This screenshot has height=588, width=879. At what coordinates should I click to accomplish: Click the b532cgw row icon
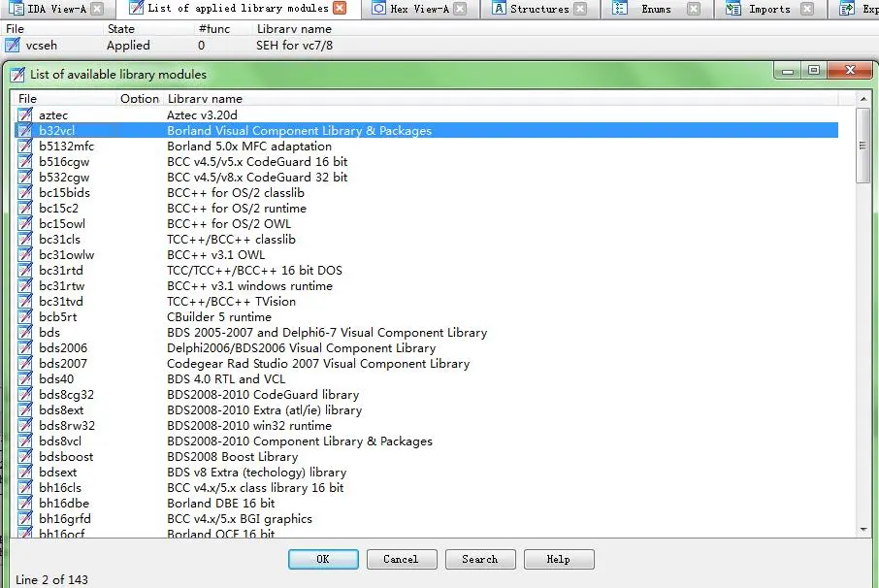click(24, 178)
